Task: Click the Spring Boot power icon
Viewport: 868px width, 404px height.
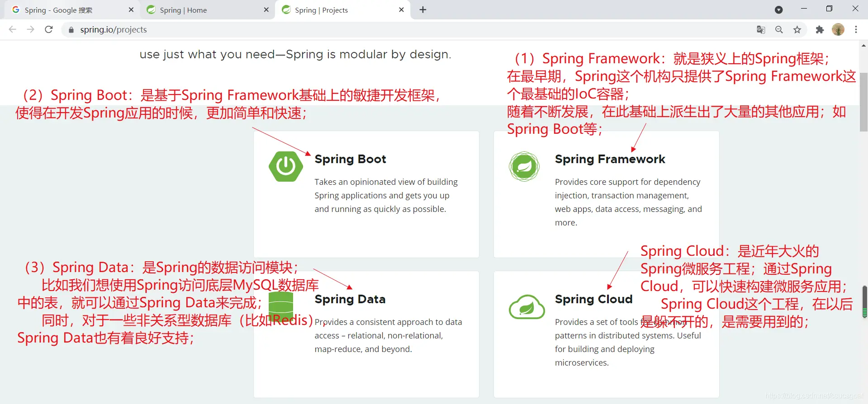Action: pos(286,166)
